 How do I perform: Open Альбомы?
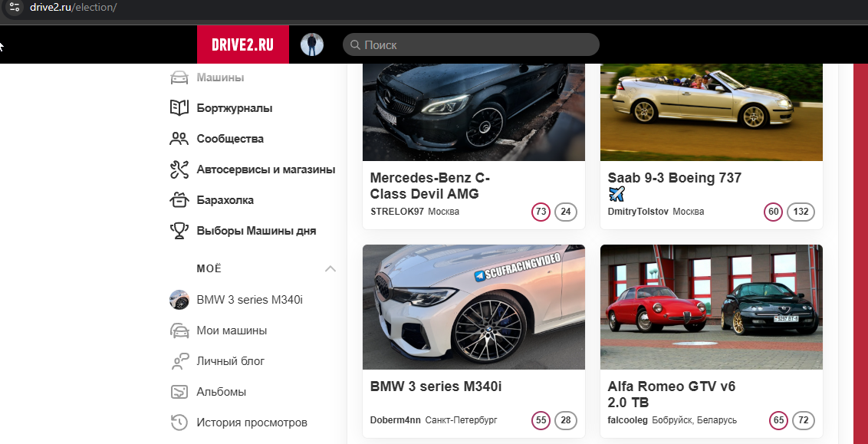pos(221,392)
